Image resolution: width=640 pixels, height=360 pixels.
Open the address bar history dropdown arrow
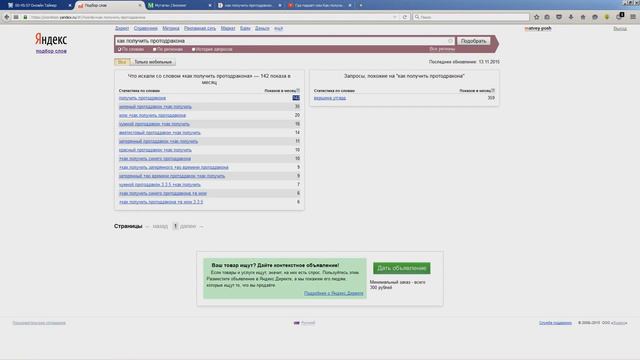(x=395, y=17)
